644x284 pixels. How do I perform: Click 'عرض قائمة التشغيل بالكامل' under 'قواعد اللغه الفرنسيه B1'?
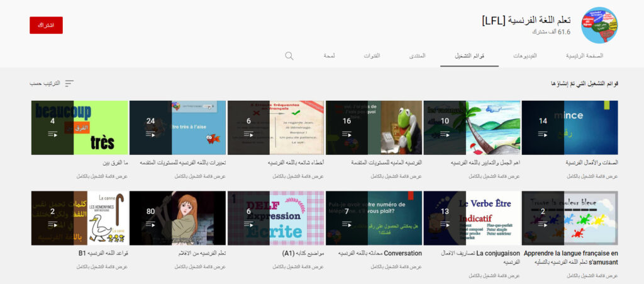[x=103, y=267]
